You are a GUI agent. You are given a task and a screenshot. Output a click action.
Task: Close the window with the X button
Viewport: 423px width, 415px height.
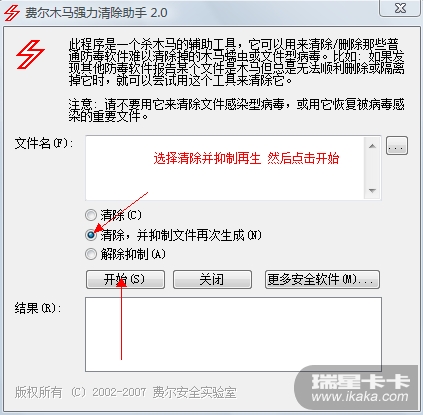399,7
